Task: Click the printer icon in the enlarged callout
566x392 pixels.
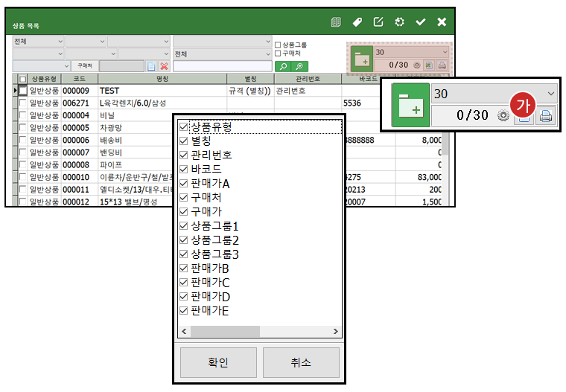Action: click(x=545, y=116)
